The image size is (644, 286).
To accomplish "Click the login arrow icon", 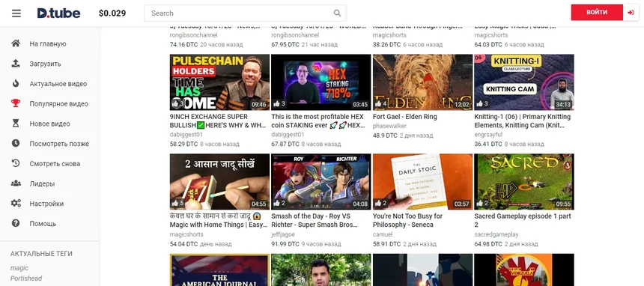I will tap(631, 13).
